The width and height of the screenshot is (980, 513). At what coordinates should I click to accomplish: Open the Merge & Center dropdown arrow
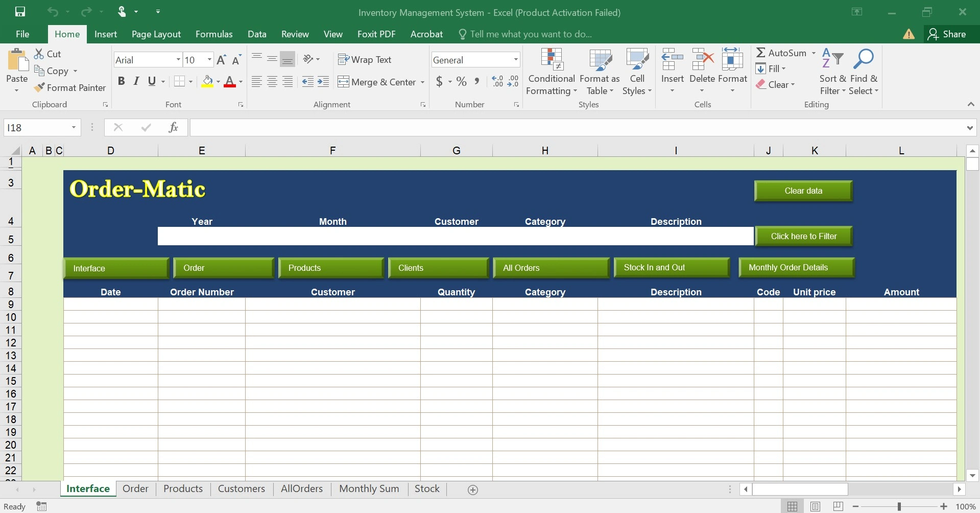pyautogui.click(x=422, y=82)
